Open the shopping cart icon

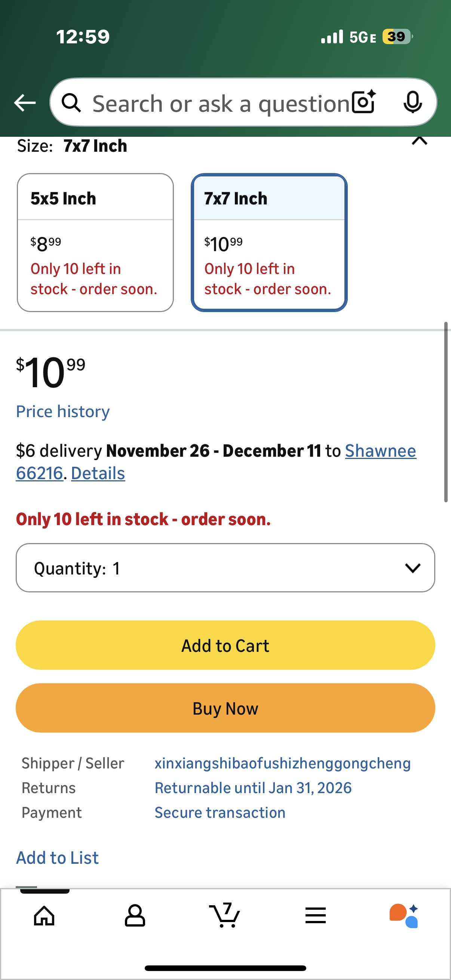click(x=225, y=915)
